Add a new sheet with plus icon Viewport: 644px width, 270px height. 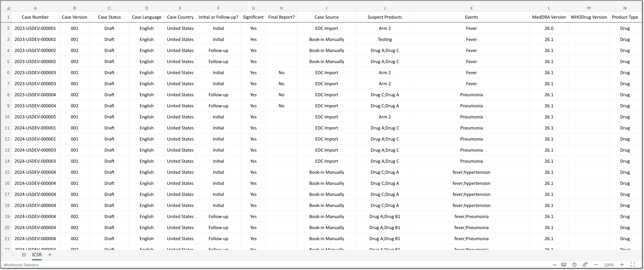pos(50,255)
